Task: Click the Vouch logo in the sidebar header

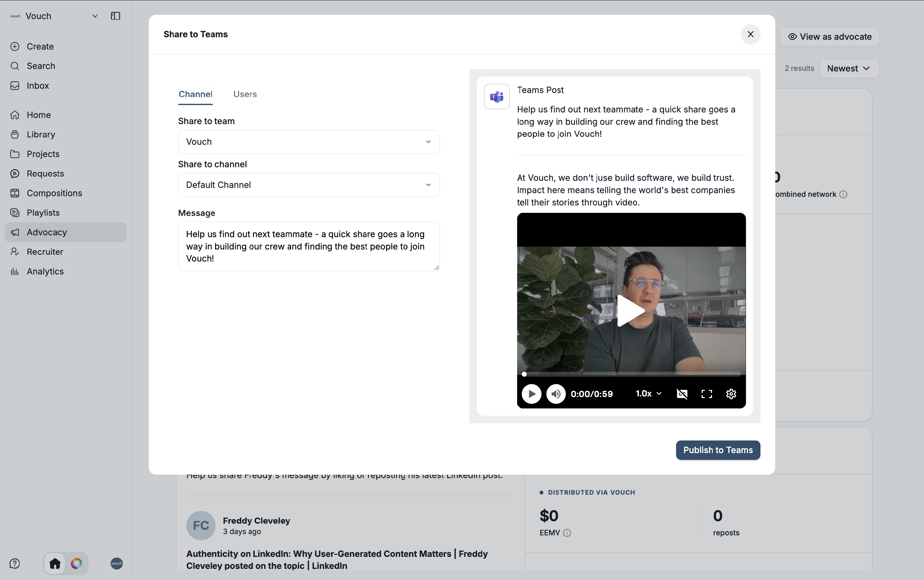Action: (15, 16)
